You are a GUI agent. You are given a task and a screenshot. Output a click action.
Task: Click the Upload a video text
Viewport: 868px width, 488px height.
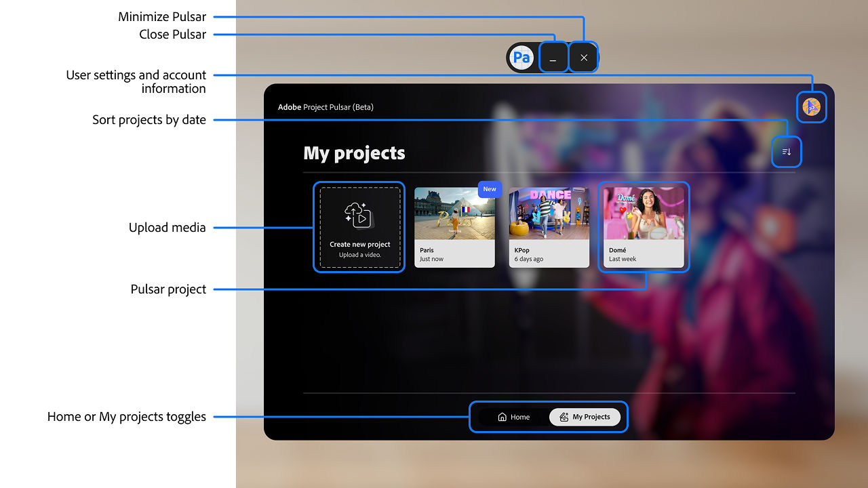pos(359,256)
